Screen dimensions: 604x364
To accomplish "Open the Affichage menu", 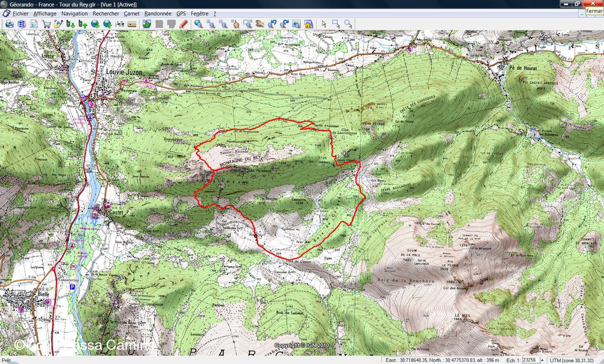I will 45,14.
